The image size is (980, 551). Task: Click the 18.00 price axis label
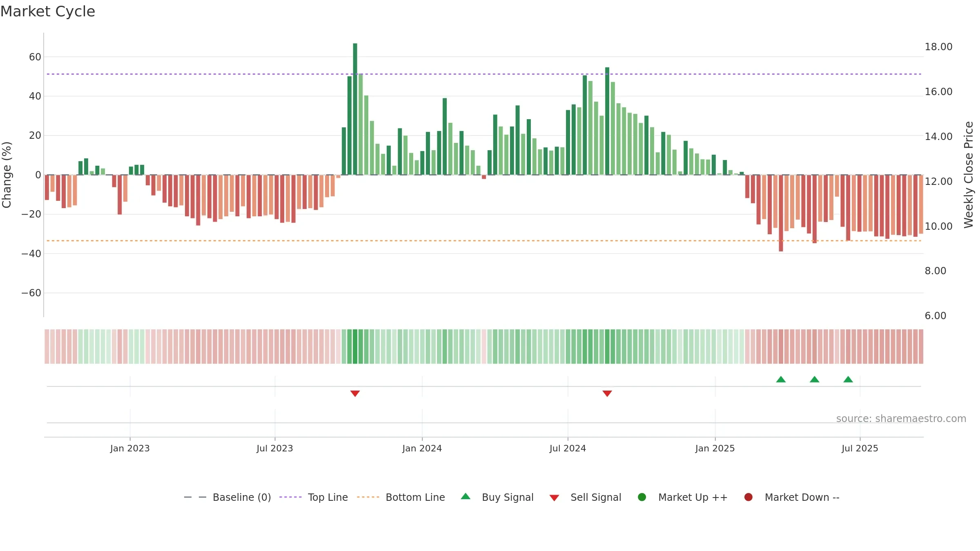click(938, 47)
